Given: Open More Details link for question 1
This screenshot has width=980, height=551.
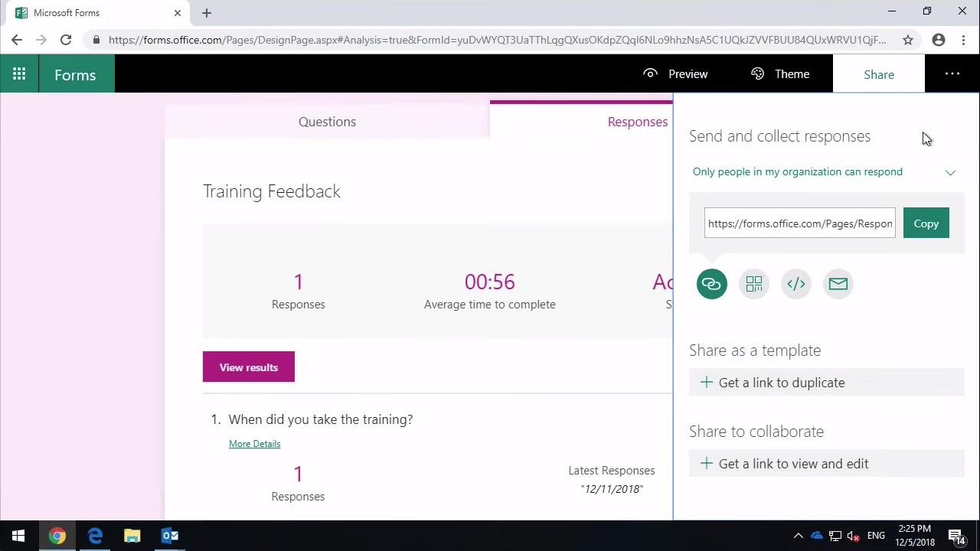Looking at the screenshot, I should (254, 444).
